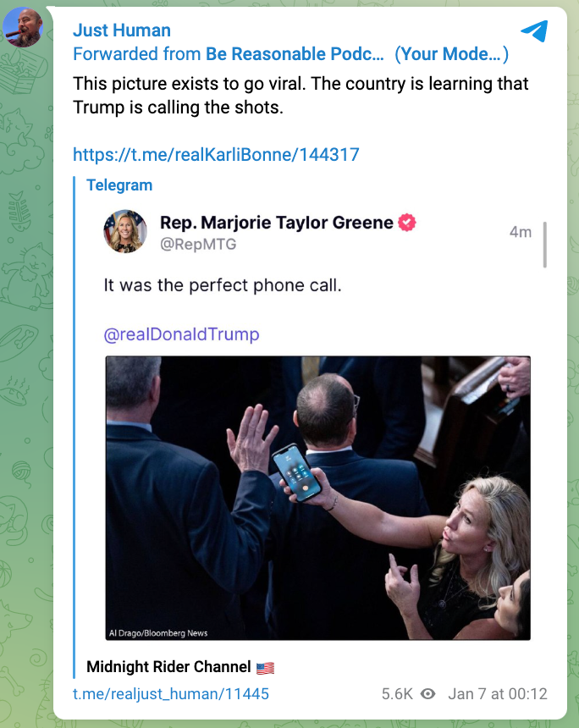Open the t.me/realjust_human/11445 post link
Viewport: 579px width, 728px height.
[x=171, y=694]
